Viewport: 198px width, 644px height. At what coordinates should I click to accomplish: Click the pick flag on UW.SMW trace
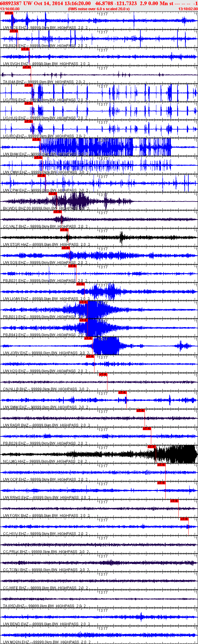122,392
